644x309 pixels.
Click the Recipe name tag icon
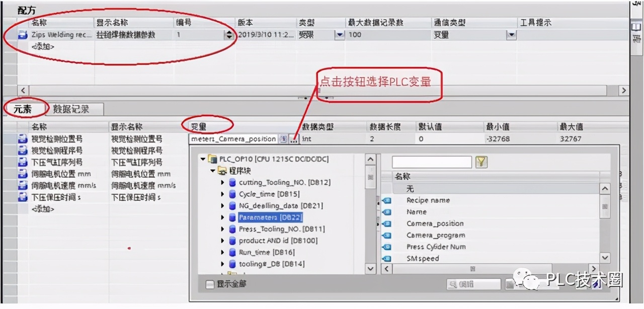[x=386, y=200]
